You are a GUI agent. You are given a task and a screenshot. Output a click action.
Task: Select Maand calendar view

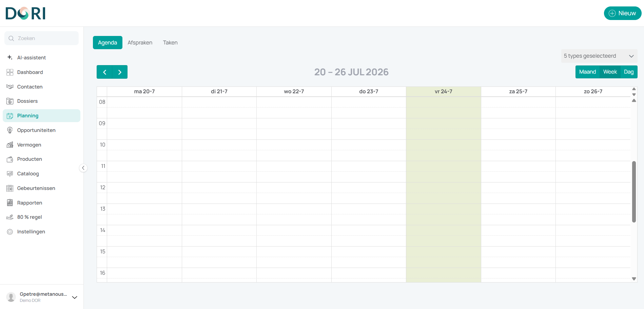point(587,72)
